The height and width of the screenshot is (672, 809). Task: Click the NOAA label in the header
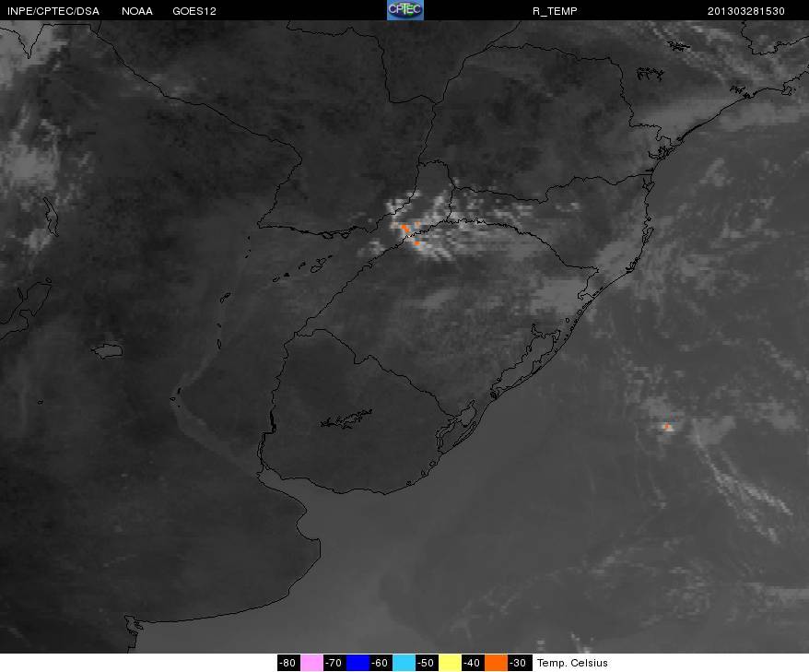pos(136,11)
